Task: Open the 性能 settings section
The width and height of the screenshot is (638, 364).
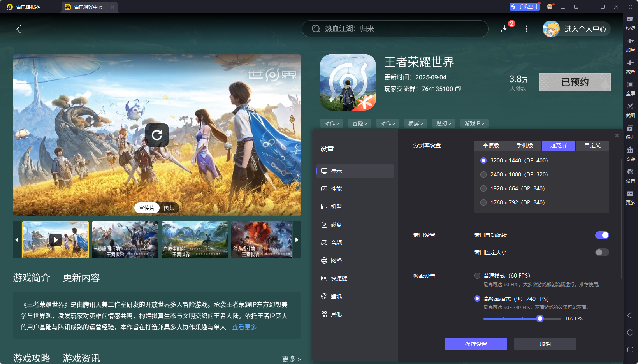Action: coord(336,189)
